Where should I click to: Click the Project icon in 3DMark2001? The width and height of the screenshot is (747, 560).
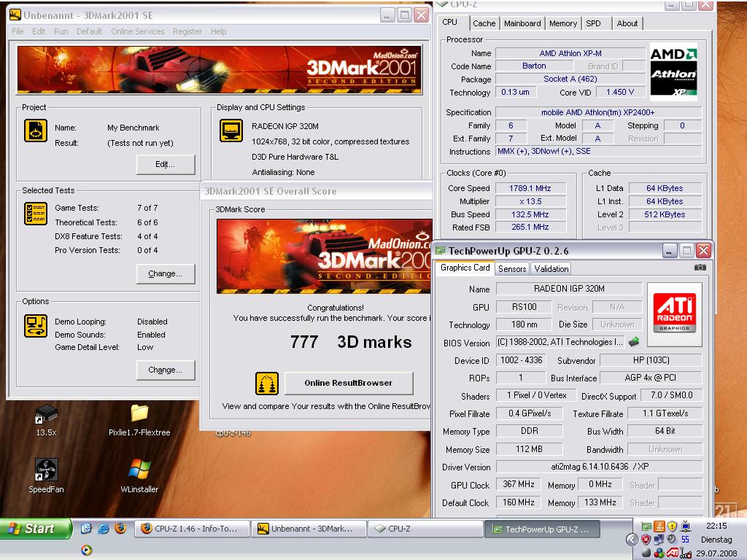36,131
